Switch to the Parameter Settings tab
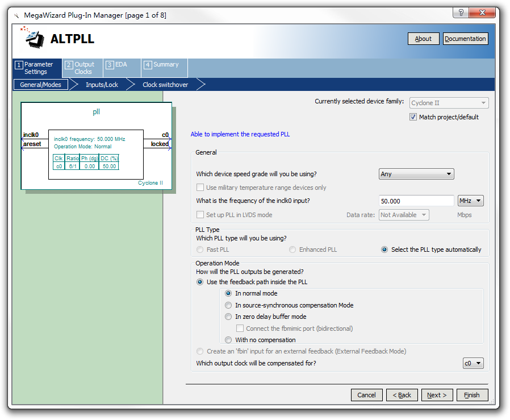Viewport: 510px width, 420px height. [x=37, y=68]
